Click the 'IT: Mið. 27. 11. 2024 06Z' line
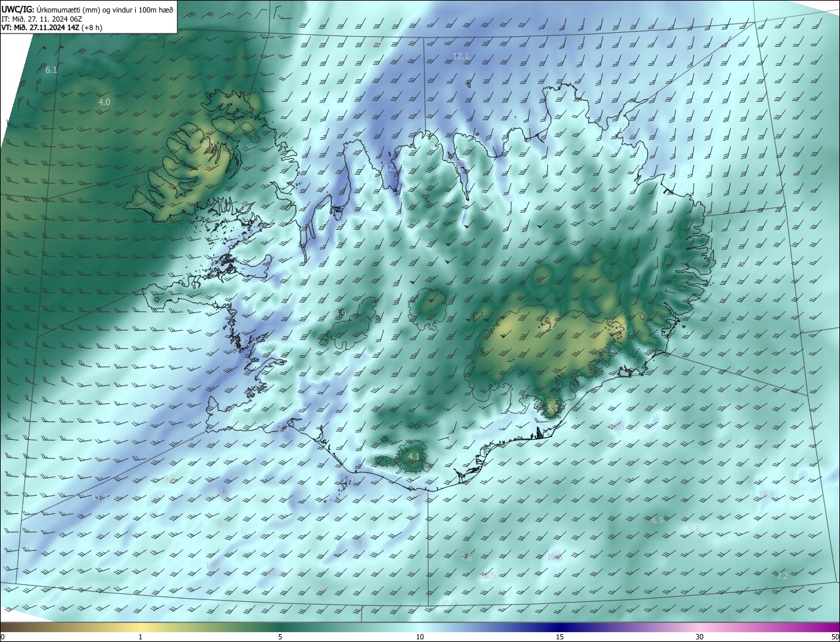Image resolution: width=840 pixels, height=642 pixels. [41, 19]
